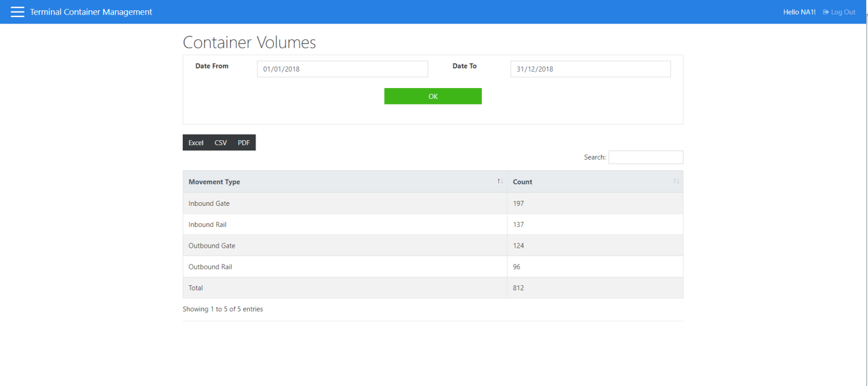The height and width of the screenshot is (386, 868).
Task: Select the Total row label
Action: click(195, 288)
